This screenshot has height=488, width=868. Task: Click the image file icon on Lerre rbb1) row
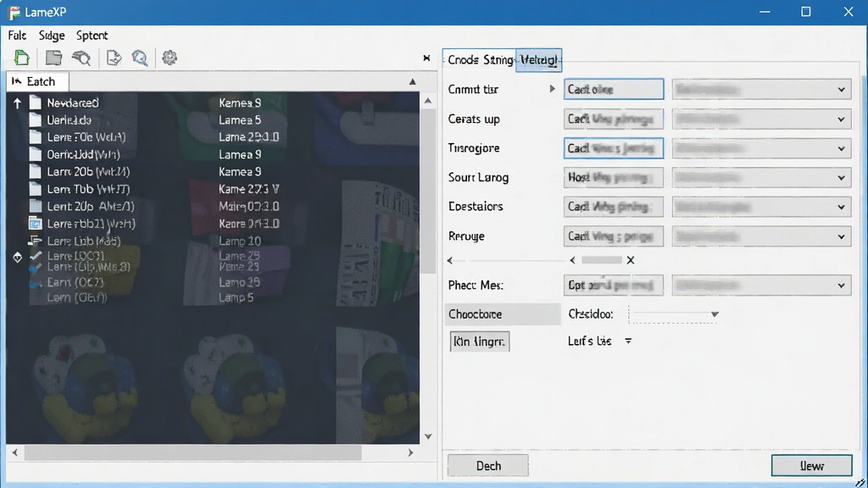coord(35,224)
